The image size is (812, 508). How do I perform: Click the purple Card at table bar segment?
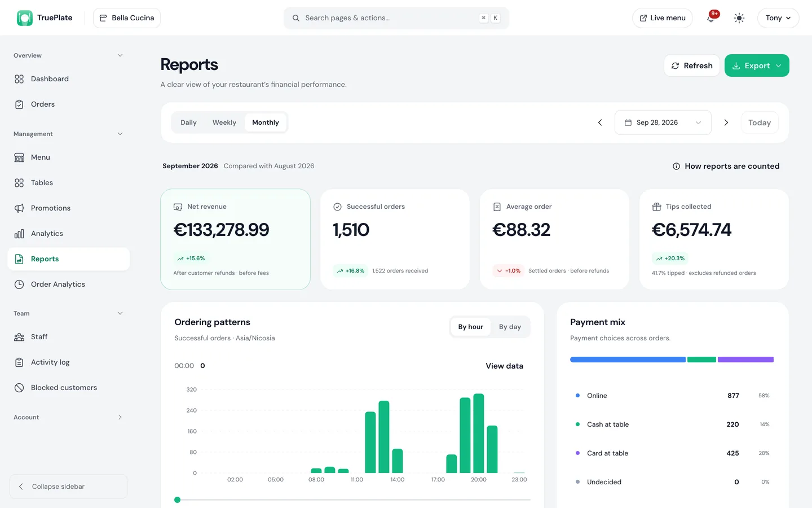click(x=745, y=360)
